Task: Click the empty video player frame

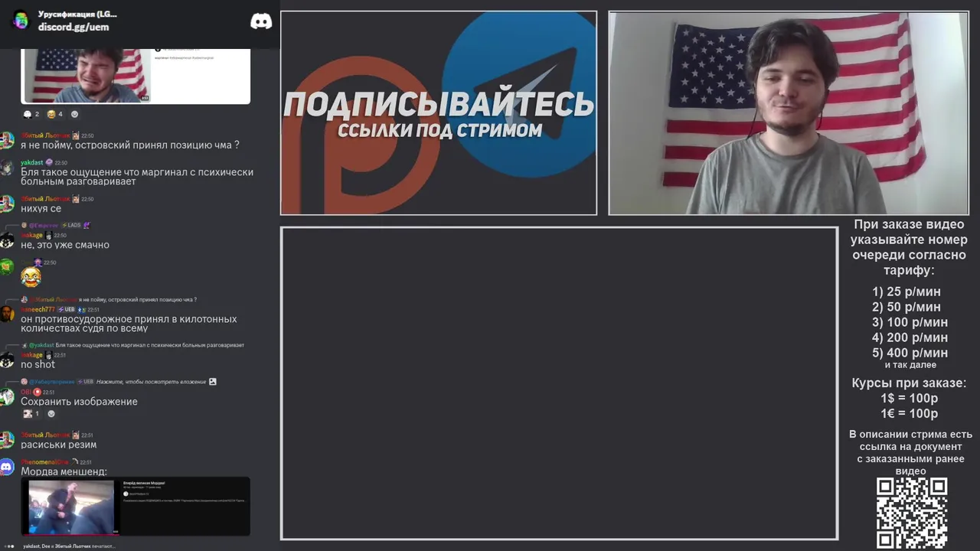Action: coord(559,383)
